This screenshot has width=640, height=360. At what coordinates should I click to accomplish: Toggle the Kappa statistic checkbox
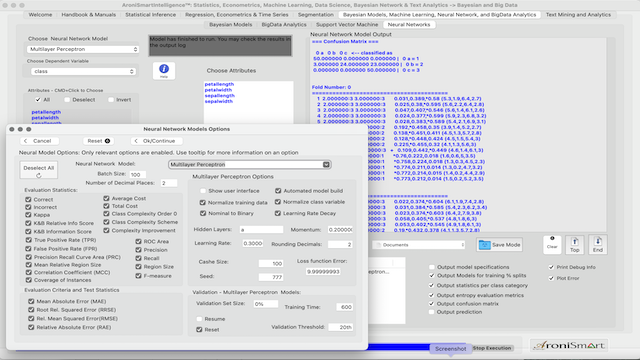(x=28, y=215)
